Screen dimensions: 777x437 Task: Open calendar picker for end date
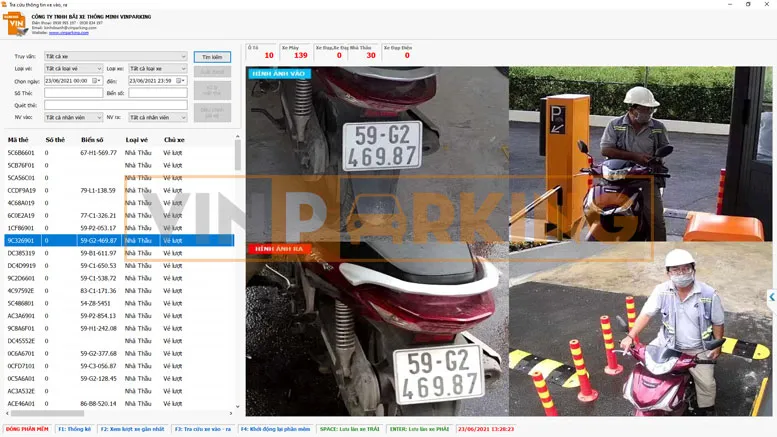coord(182,81)
